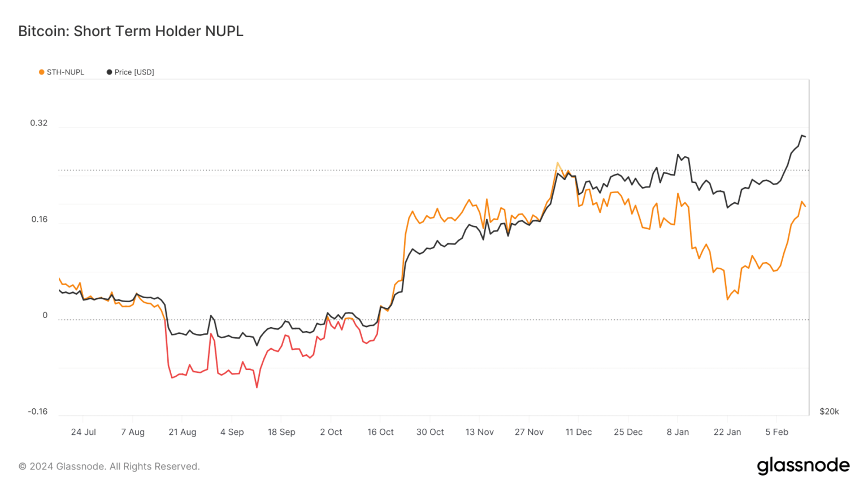Viewport: 868px width, 488px height.
Task: Select the 16 Oct date tick
Action: tap(380, 432)
